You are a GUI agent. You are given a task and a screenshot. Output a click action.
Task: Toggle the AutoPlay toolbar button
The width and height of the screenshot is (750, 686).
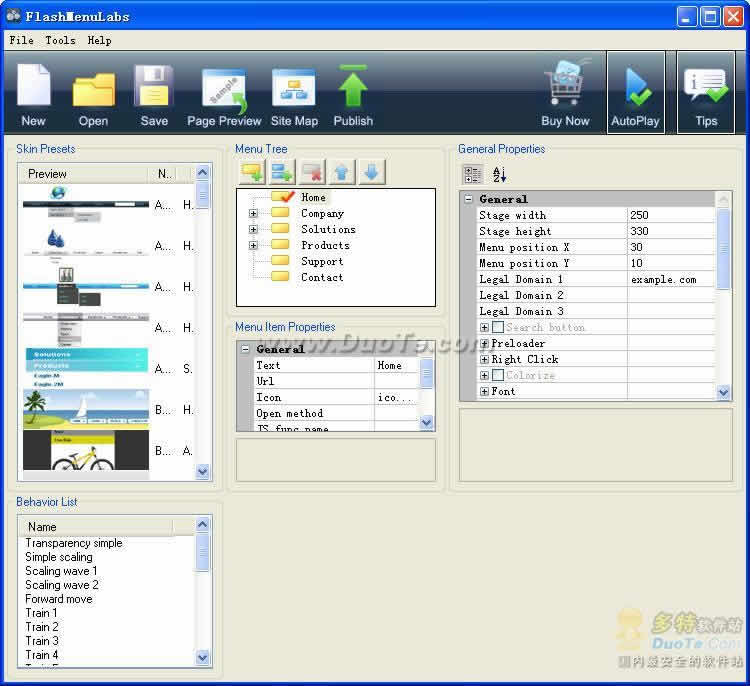coord(635,93)
